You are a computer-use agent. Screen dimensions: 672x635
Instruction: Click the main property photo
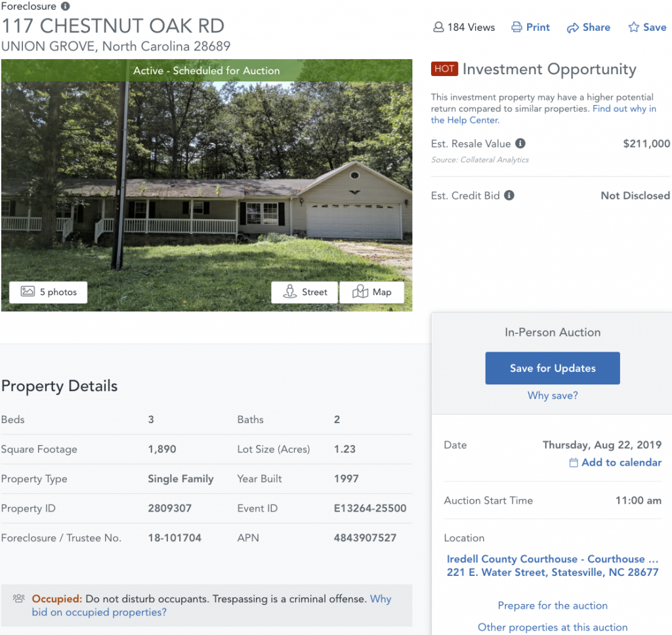207,190
